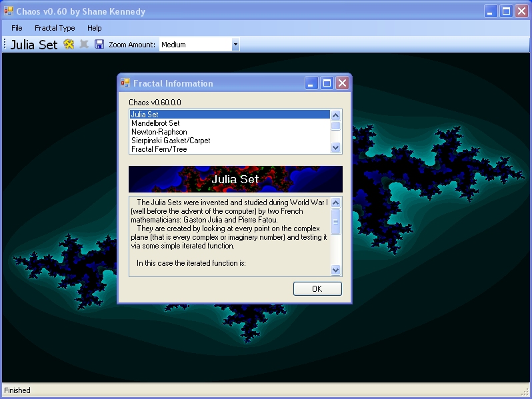Open the File menu
Image resolution: width=532 pixels, height=399 pixels.
pos(17,28)
